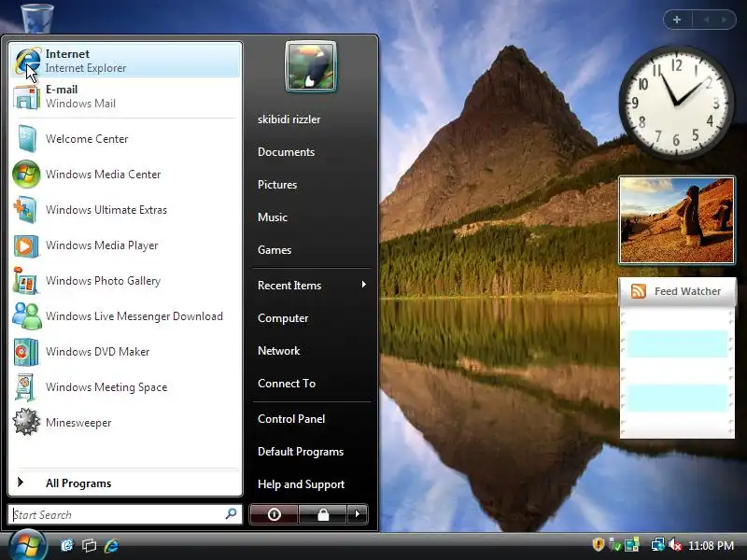This screenshot has width=747, height=560.
Task: Expand All Programs list
Action: coord(125,483)
